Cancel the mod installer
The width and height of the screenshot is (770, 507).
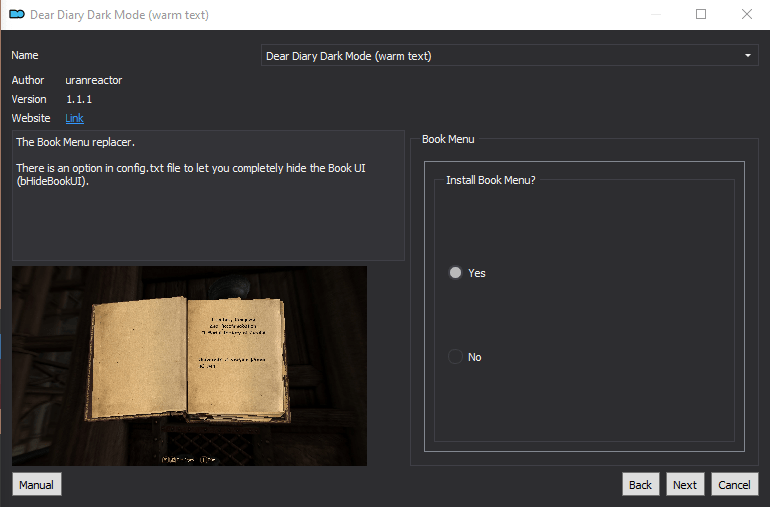pyautogui.click(x=734, y=484)
